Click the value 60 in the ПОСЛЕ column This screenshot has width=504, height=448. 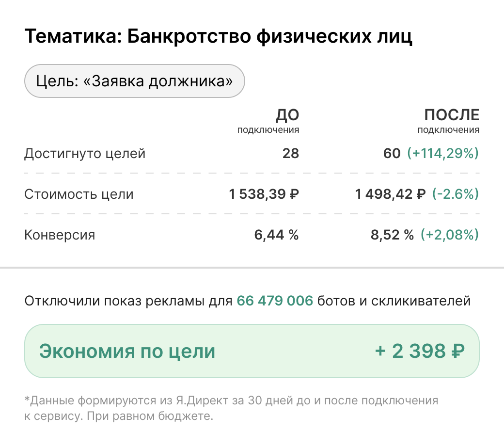(x=392, y=154)
